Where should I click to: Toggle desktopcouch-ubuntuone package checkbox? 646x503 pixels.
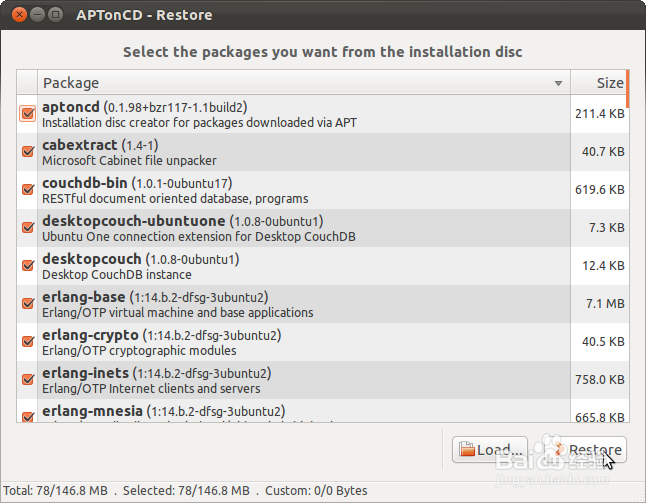click(27, 228)
